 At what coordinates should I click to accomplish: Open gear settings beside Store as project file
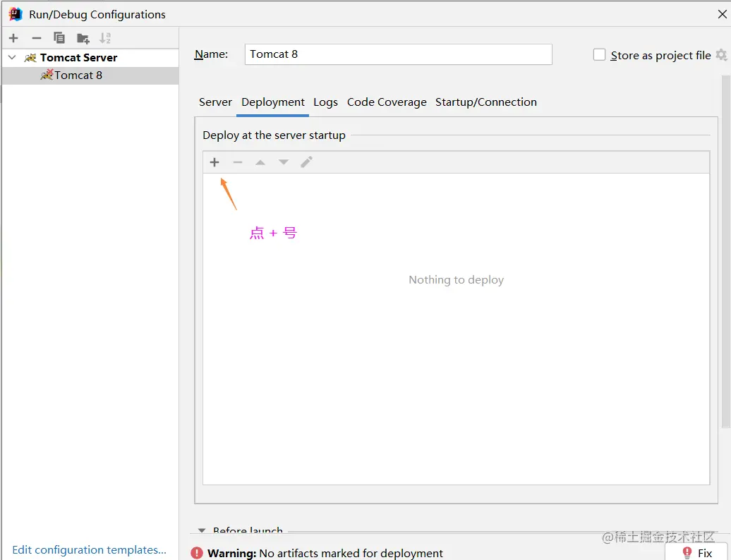[721, 55]
